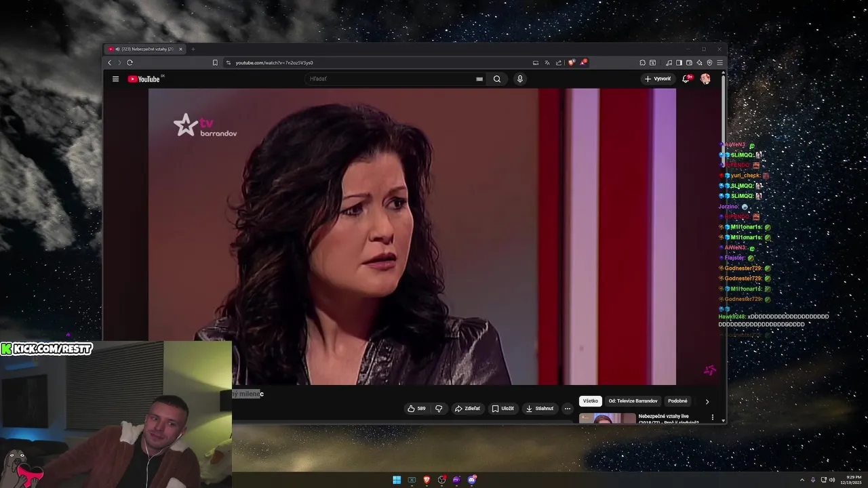This screenshot has height=488, width=868.
Task: Open YouTube notifications bell
Action: (x=686, y=79)
